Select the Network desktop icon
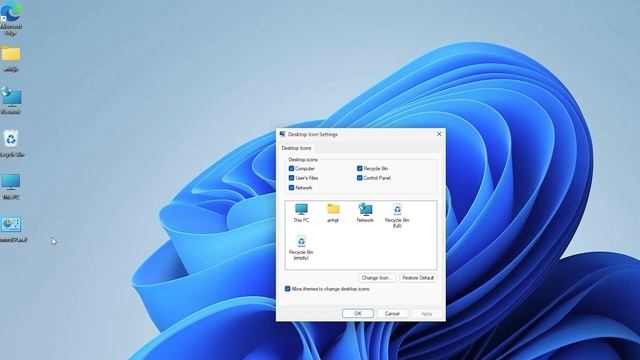This screenshot has width=640, height=360. click(x=11, y=100)
